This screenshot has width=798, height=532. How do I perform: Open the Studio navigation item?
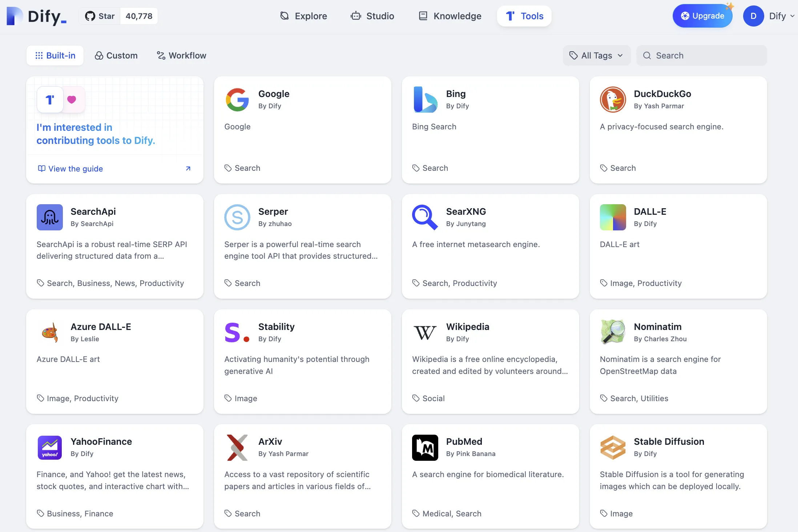click(372, 16)
